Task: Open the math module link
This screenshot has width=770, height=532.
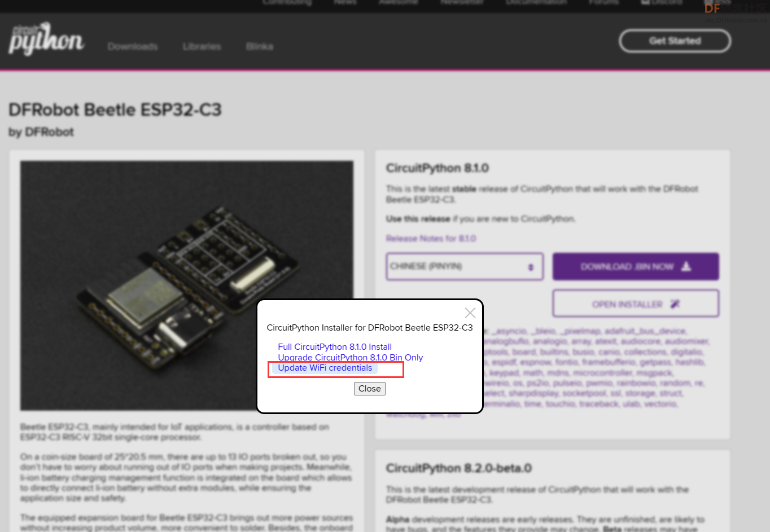Action: point(533,373)
